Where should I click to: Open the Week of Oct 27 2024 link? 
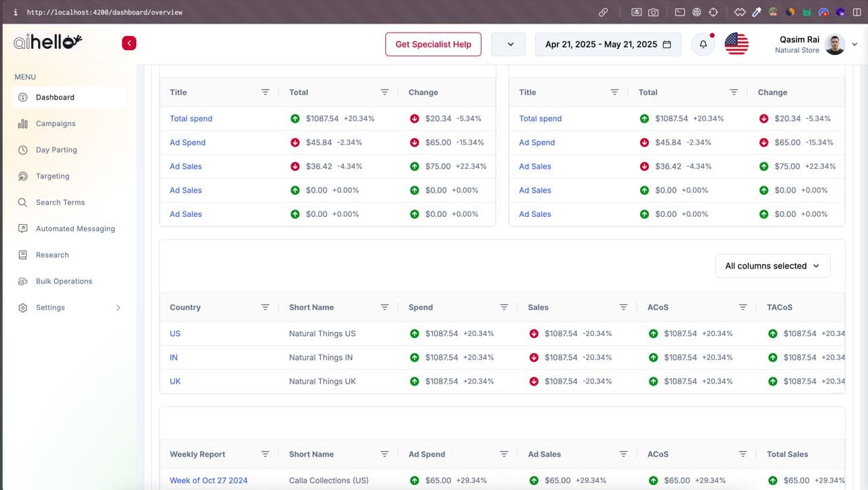click(208, 481)
